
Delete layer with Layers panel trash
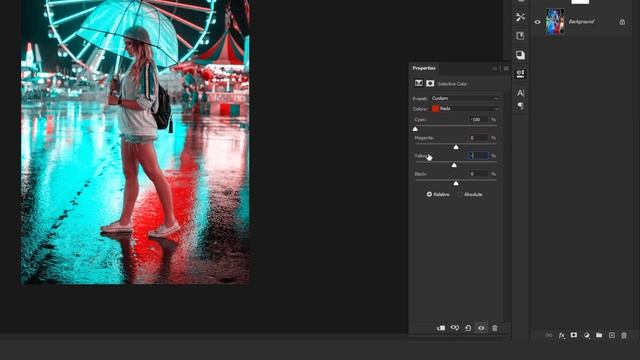pos(624,336)
